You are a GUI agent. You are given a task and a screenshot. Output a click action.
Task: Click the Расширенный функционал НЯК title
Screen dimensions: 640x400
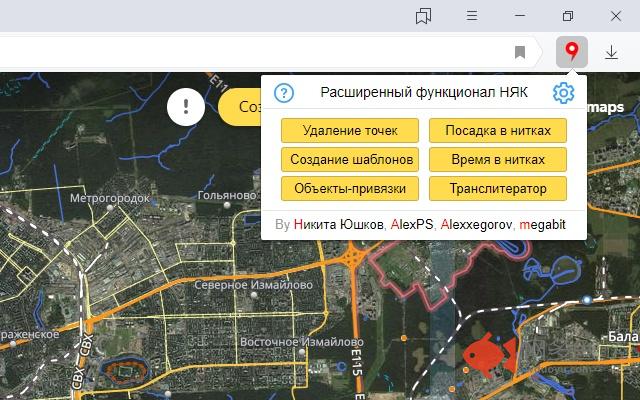point(424,93)
